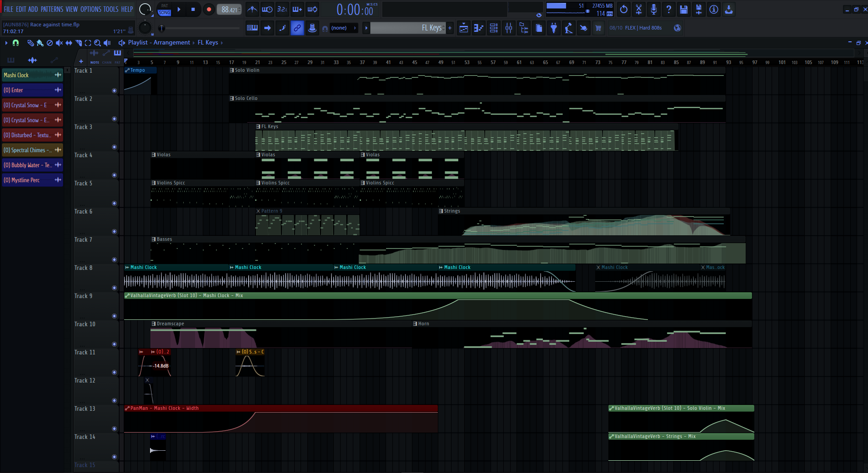Enable wait for input before recording

tap(267, 9)
